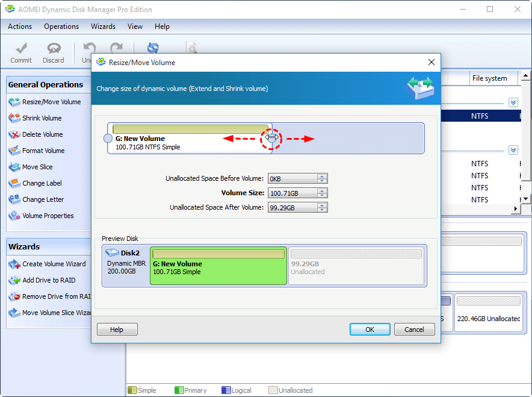Decrease Unallocated Space After Volume spinner down
Screen dimensions: 532x397
coord(322,210)
